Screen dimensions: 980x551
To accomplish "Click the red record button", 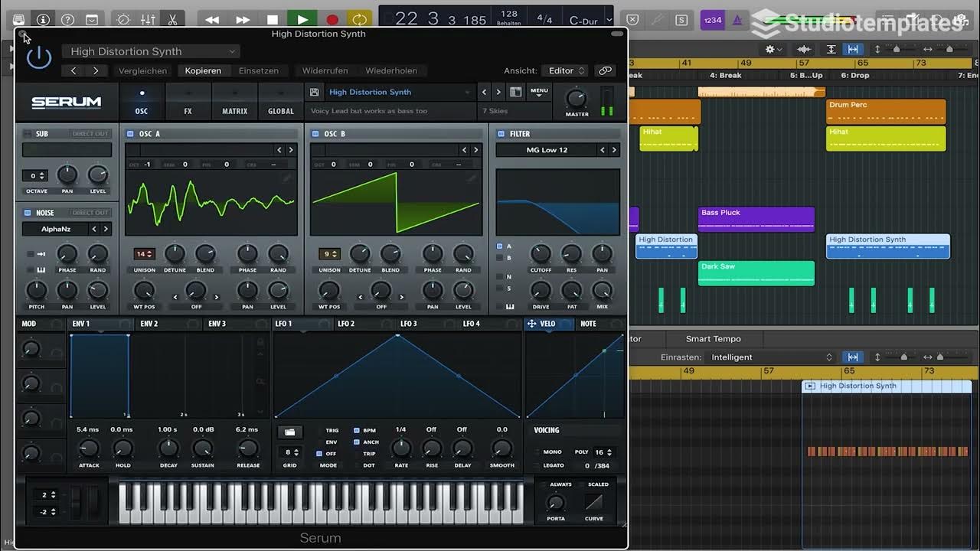I will click(332, 19).
